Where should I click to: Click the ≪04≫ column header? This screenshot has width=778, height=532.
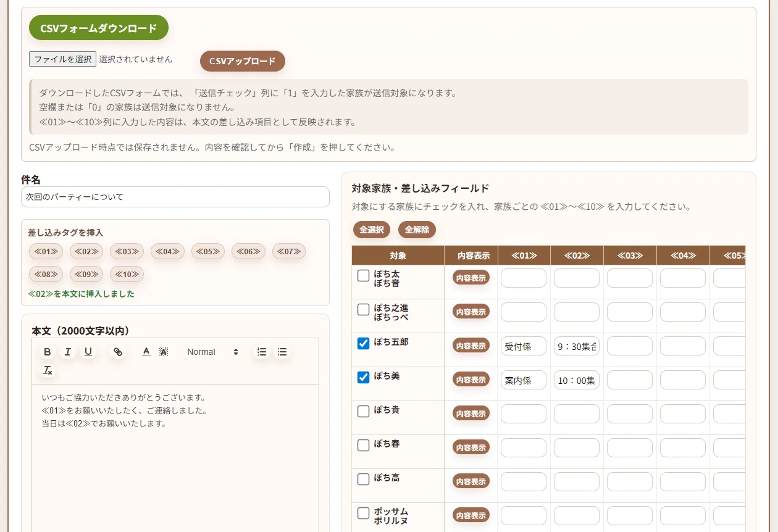[683, 255]
